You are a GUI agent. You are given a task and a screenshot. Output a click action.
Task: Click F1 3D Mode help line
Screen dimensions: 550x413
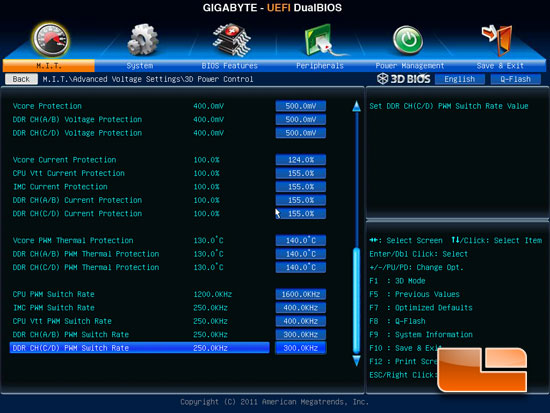397,281
